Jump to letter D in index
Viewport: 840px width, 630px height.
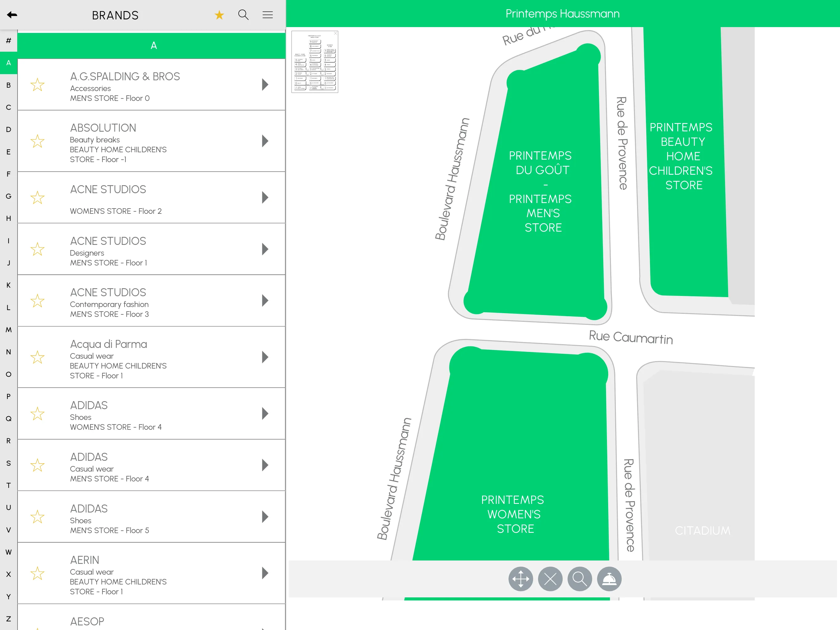tap(8, 130)
